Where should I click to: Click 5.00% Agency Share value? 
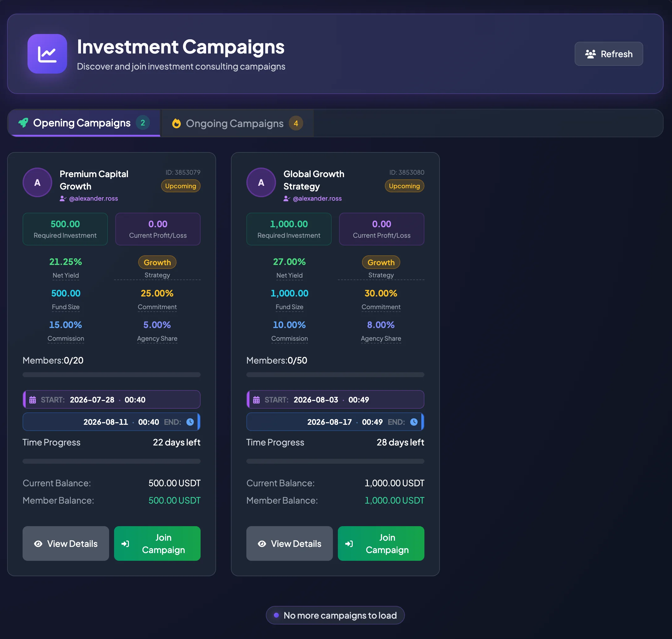pyautogui.click(x=157, y=325)
